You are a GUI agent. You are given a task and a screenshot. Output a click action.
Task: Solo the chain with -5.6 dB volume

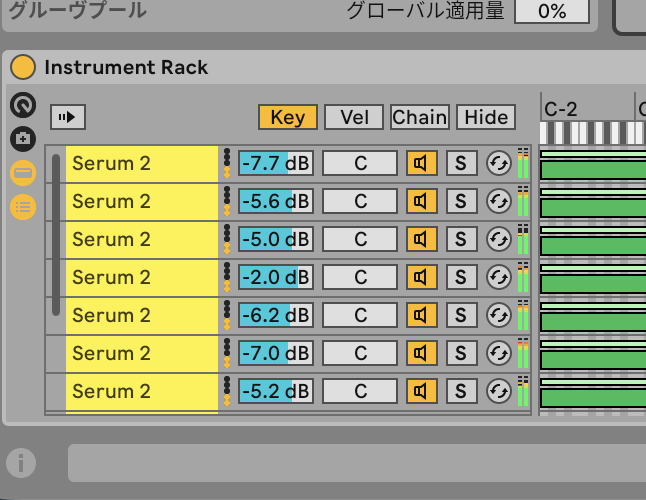point(461,201)
